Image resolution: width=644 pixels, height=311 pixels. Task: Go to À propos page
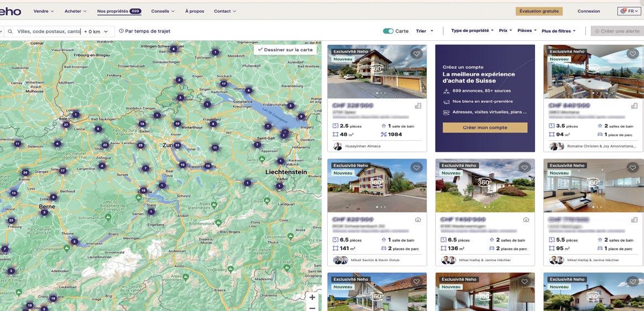pos(195,11)
